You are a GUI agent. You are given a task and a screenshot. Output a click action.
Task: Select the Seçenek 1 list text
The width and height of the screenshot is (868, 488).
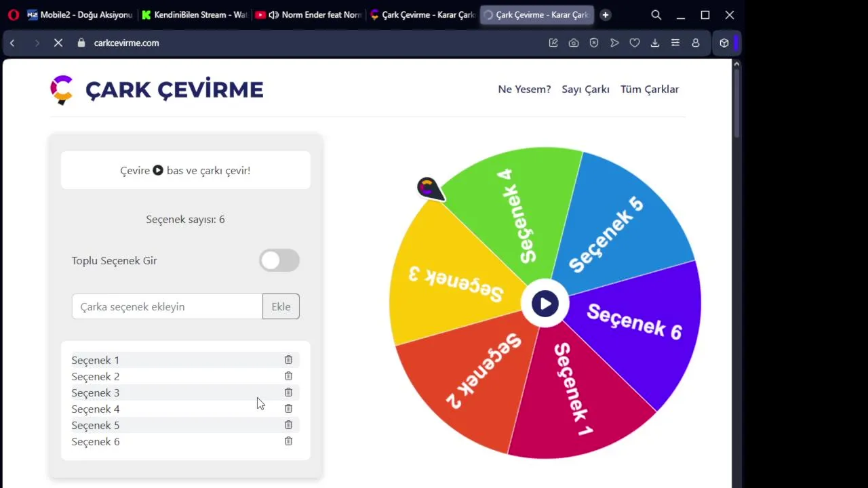tap(96, 360)
